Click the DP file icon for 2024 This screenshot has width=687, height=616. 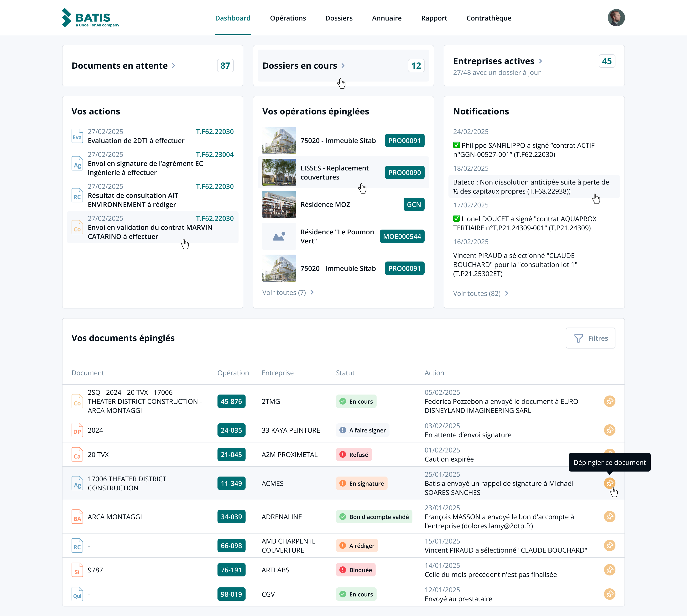point(77,430)
